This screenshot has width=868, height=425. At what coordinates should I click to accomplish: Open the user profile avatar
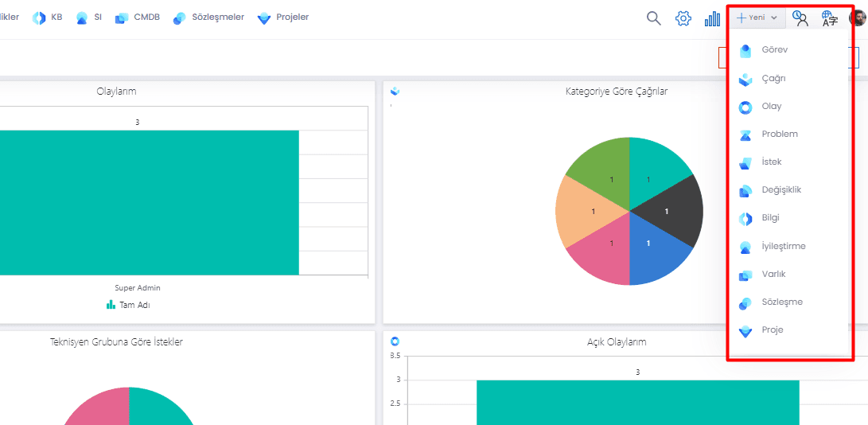click(858, 18)
